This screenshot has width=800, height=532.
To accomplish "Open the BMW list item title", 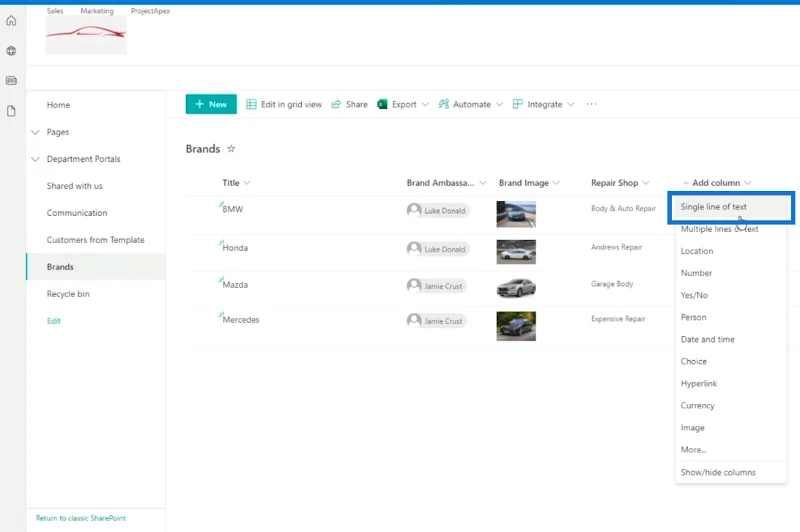I will pos(233,209).
